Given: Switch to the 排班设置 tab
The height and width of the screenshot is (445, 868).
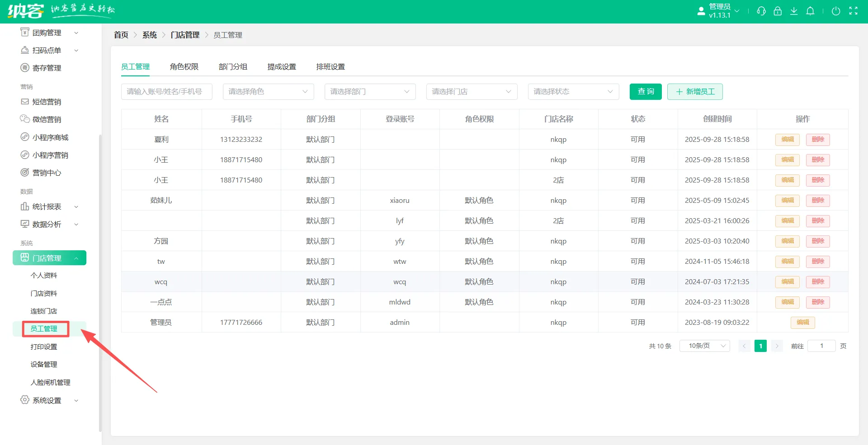Looking at the screenshot, I should (x=330, y=67).
